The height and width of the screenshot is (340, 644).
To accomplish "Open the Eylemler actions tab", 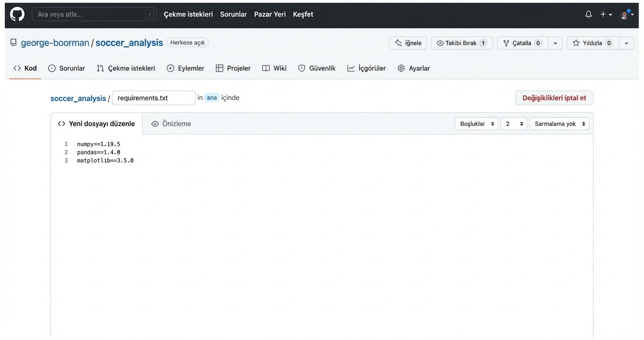I will (185, 68).
